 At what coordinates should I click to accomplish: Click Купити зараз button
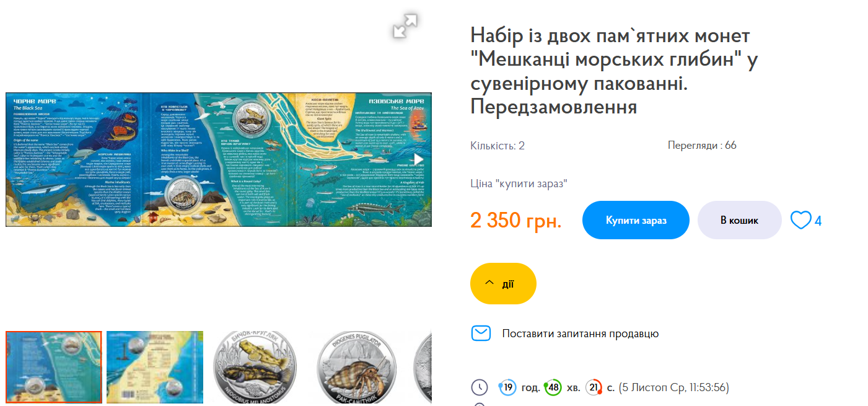click(636, 220)
